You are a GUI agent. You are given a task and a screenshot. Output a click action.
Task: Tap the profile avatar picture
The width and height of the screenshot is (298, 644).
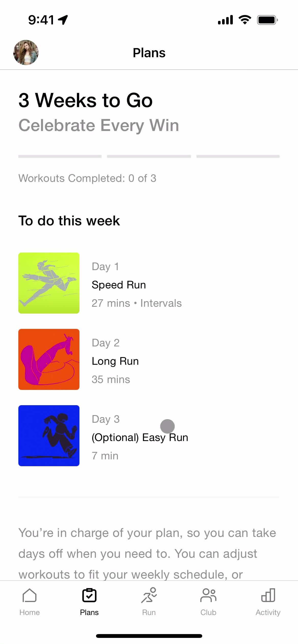coord(26,52)
